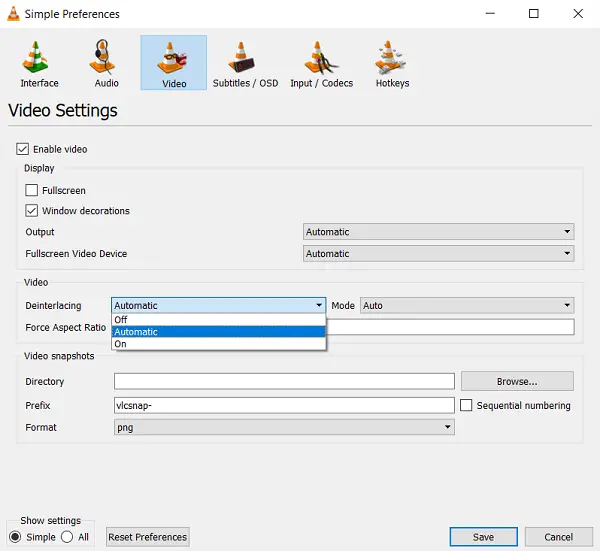
Task: Cancel the preferences dialog
Action: point(559,537)
